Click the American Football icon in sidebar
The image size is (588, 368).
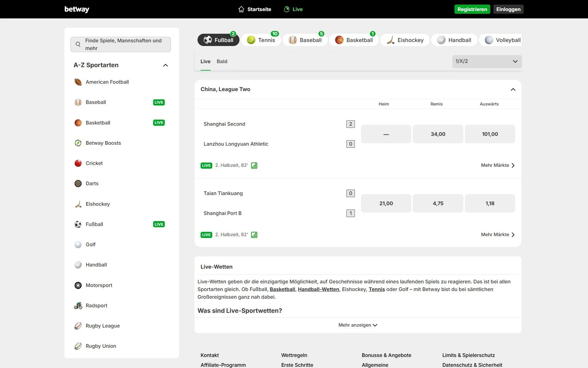78,82
